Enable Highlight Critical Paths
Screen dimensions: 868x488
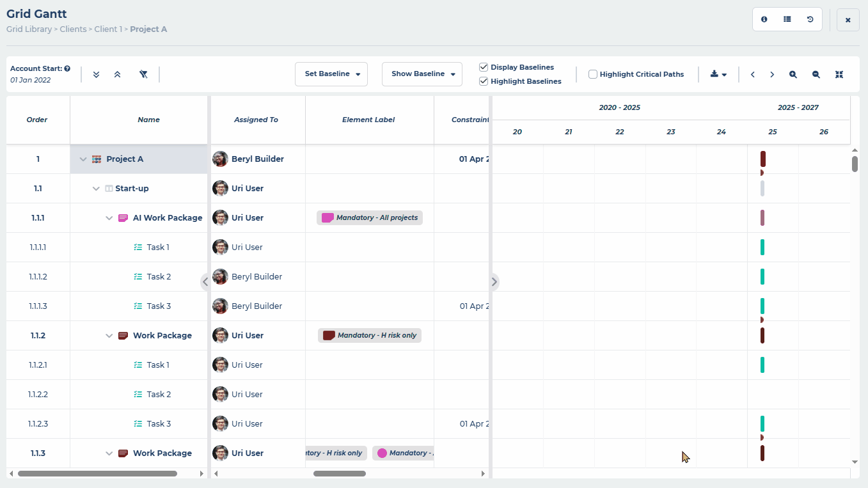(x=592, y=74)
